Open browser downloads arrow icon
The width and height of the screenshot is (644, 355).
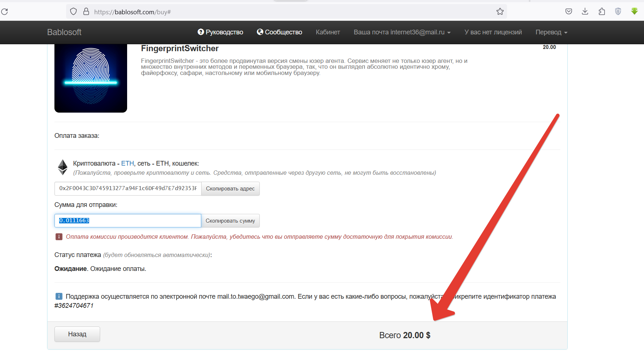[x=585, y=12]
